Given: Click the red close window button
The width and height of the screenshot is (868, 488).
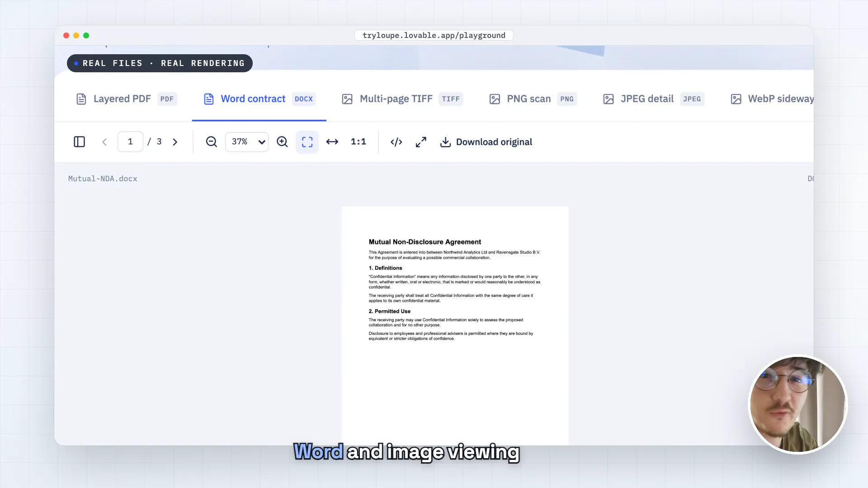Looking at the screenshot, I should click(x=66, y=35).
